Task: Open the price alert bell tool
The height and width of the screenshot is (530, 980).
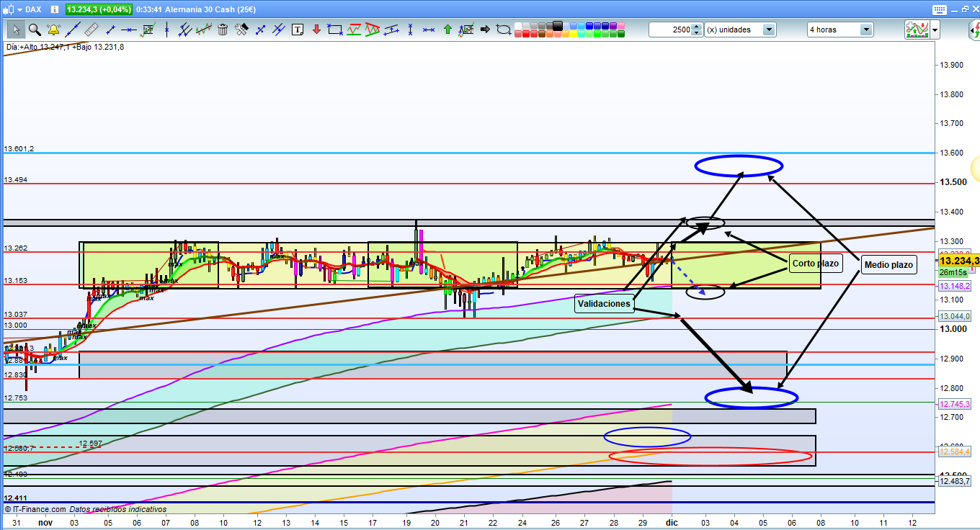Action: (x=53, y=30)
